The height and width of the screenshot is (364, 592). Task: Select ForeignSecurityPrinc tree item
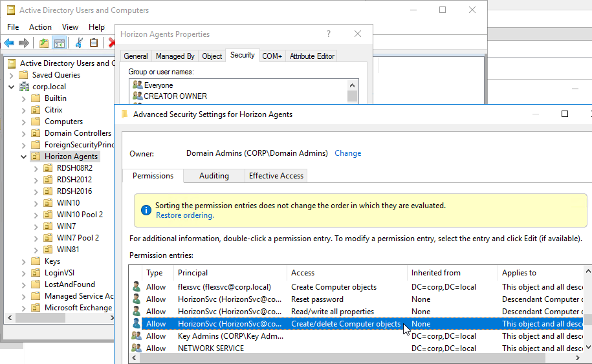pyautogui.click(x=79, y=145)
